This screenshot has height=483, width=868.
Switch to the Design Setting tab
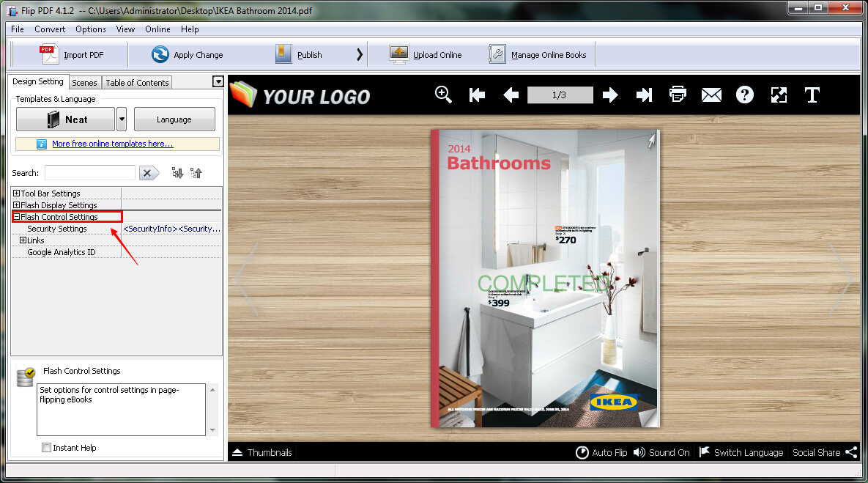37,81
